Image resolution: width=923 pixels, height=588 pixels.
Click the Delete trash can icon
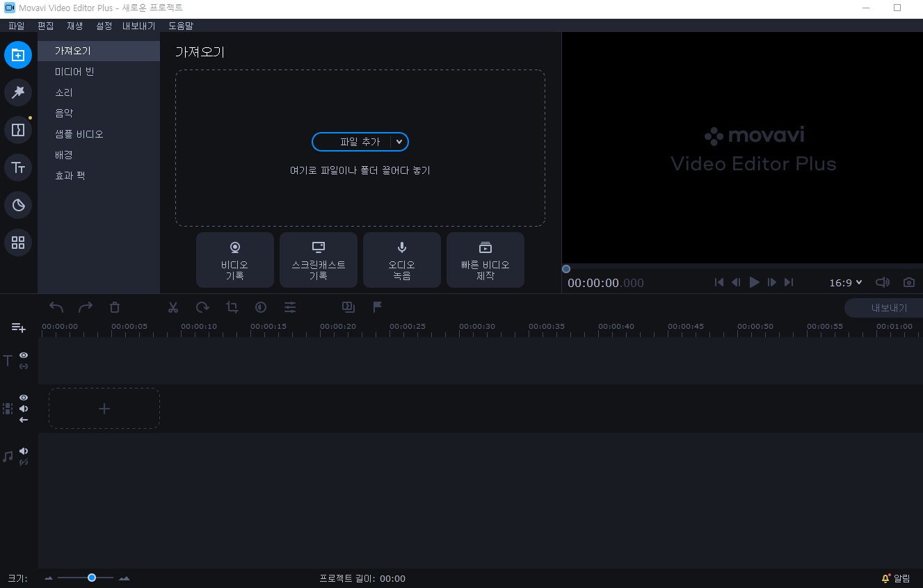[x=115, y=307]
